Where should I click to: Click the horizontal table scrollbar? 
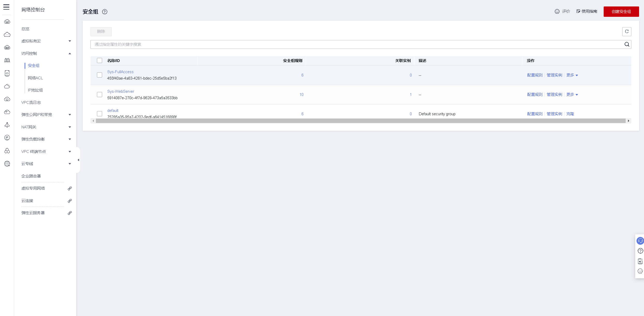pyautogui.click(x=360, y=121)
